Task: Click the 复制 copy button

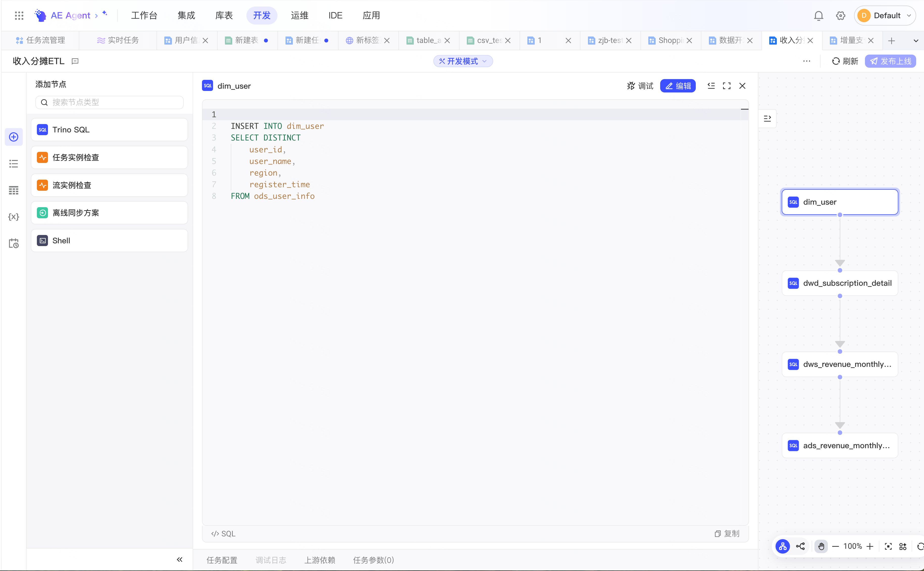Action: pos(727,533)
